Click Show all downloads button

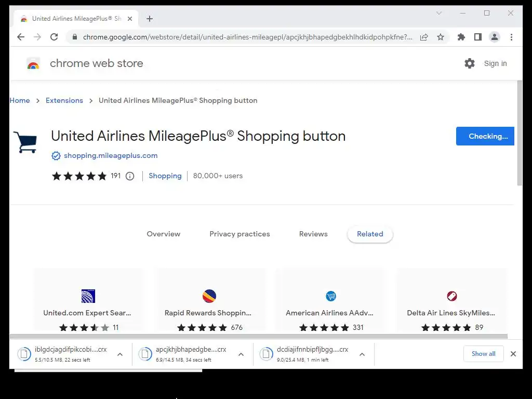tap(483, 354)
